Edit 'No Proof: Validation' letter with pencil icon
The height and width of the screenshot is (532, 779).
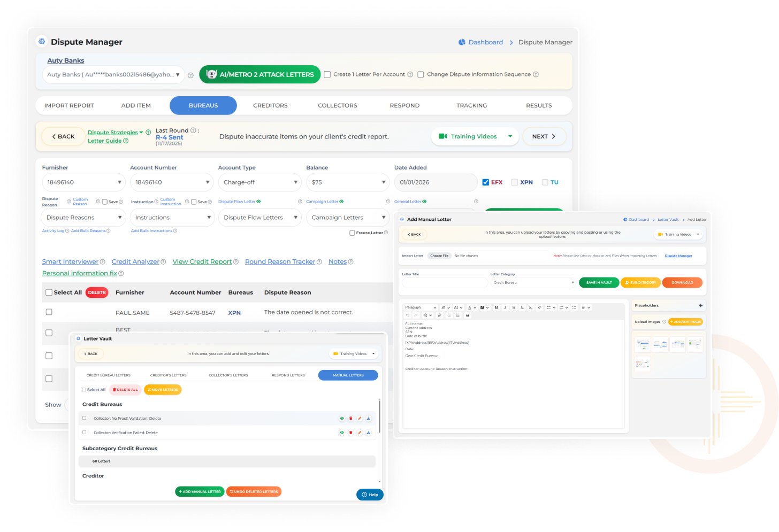pos(360,419)
